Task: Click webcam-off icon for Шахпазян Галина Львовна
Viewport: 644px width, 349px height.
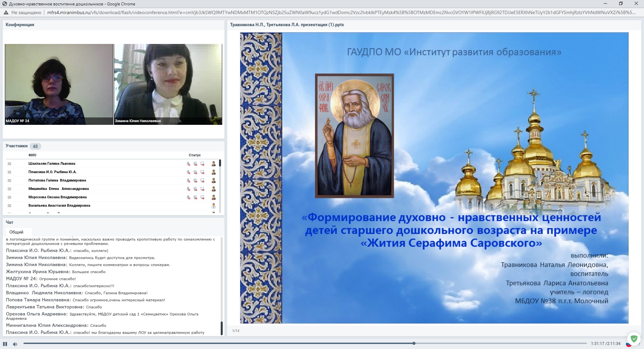Action: [x=196, y=164]
